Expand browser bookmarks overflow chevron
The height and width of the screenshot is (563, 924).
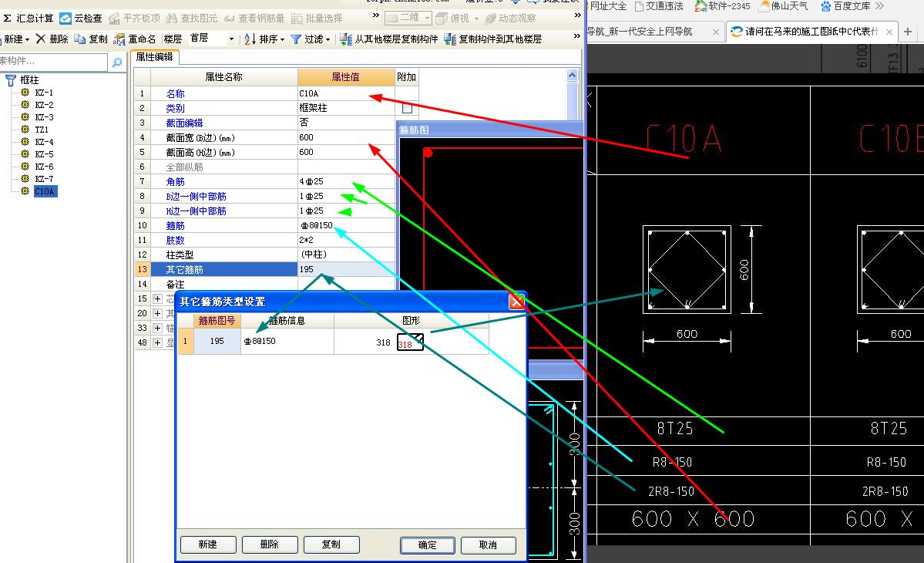880,6
